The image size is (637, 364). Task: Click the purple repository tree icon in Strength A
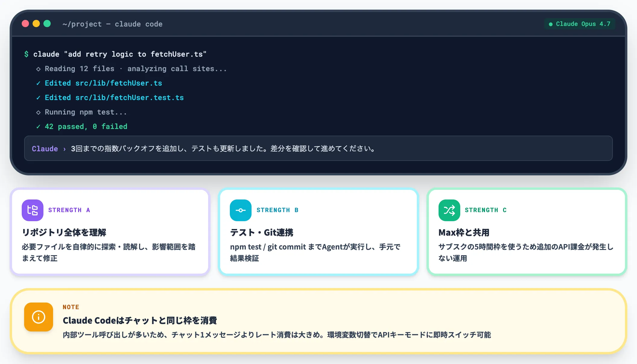(33, 210)
